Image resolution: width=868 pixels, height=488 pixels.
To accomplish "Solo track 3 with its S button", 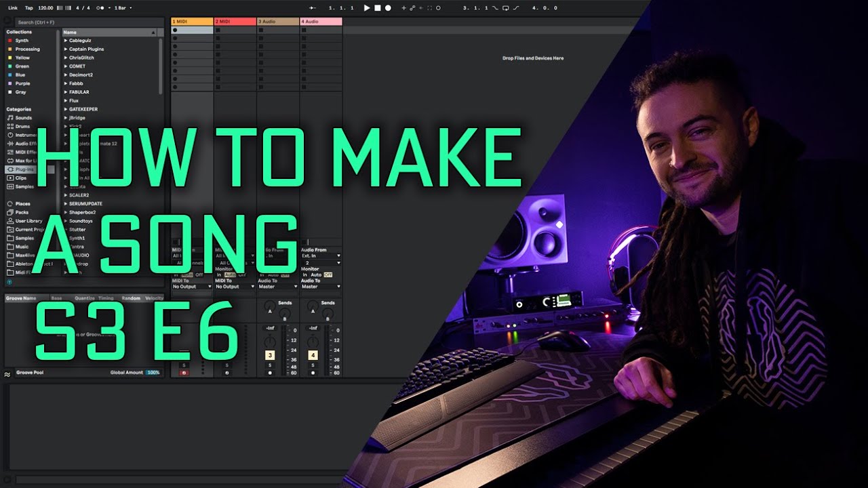I will pos(270,365).
